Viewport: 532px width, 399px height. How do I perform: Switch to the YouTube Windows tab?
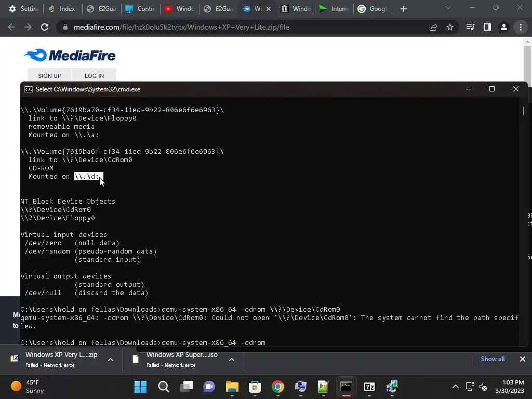coord(179,9)
